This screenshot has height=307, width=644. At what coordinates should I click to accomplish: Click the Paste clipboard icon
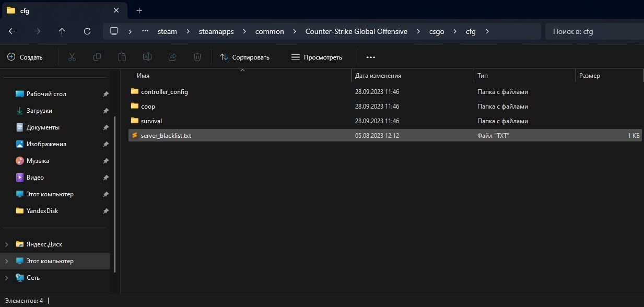point(122,57)
